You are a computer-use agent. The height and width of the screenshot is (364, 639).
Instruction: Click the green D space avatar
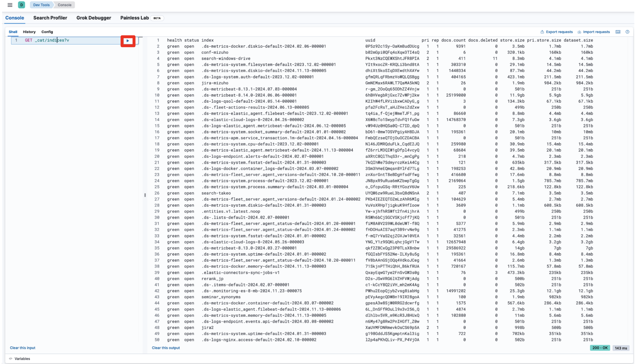(x=22, y=5)
